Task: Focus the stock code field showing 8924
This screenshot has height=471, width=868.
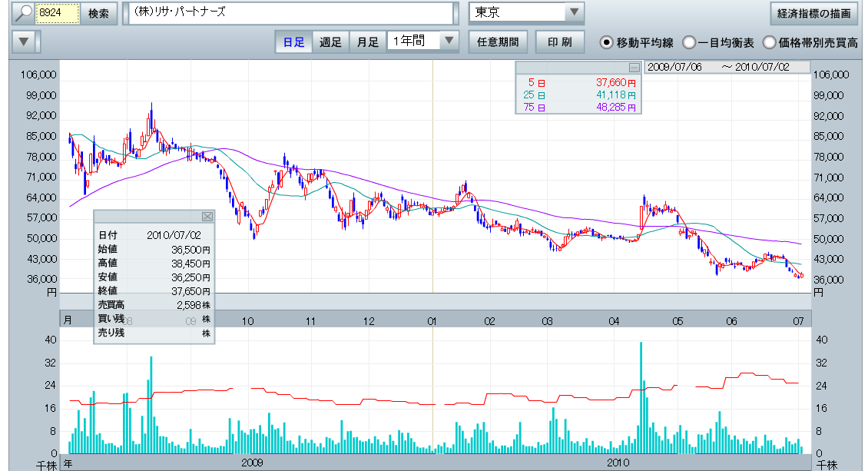Action: point(58,14)
